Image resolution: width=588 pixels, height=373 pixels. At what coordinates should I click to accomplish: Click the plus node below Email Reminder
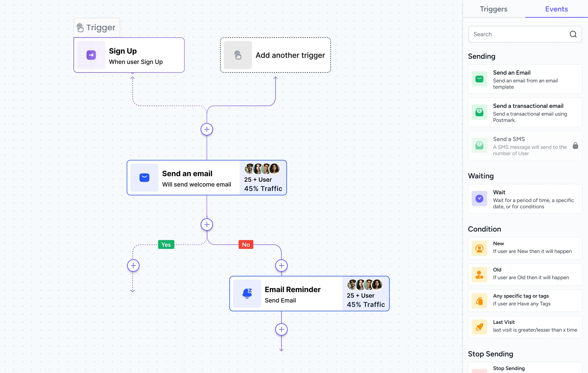tap(281, 329)
